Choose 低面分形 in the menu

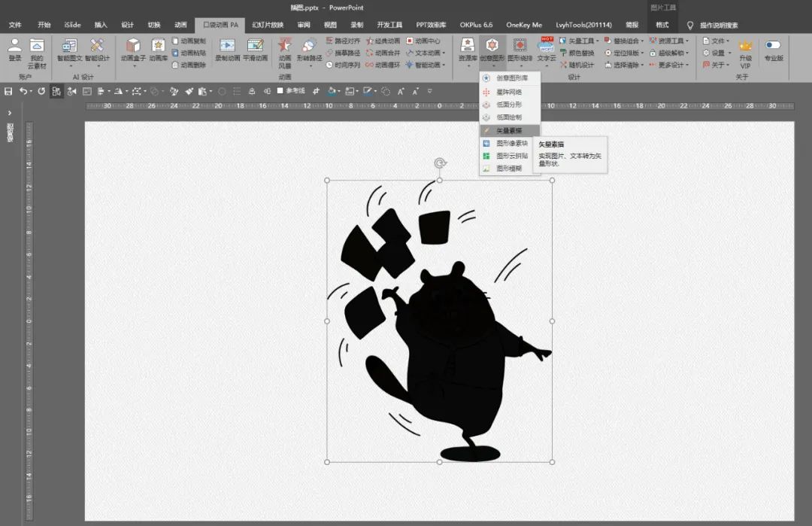tap(510, 105)
